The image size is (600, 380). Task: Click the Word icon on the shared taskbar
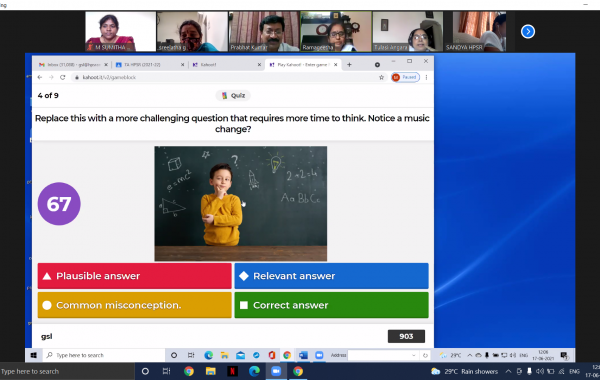(x=303, y=355)
